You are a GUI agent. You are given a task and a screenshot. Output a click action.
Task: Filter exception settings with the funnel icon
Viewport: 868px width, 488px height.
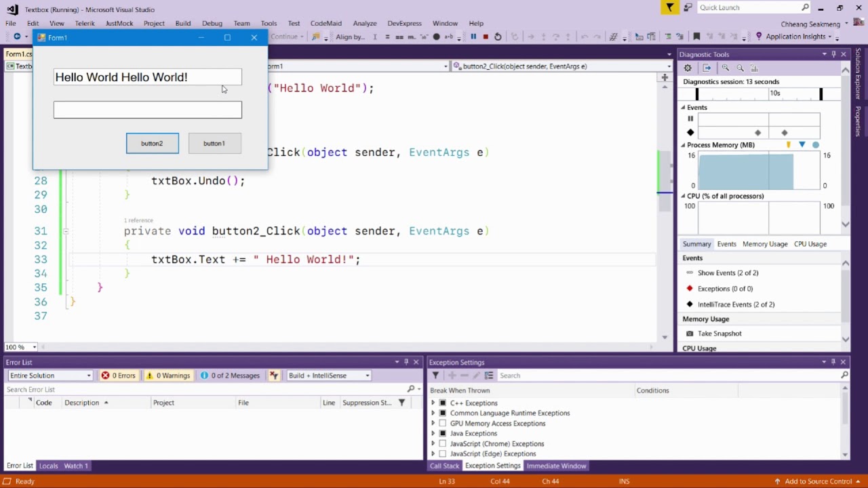(435, 375)
